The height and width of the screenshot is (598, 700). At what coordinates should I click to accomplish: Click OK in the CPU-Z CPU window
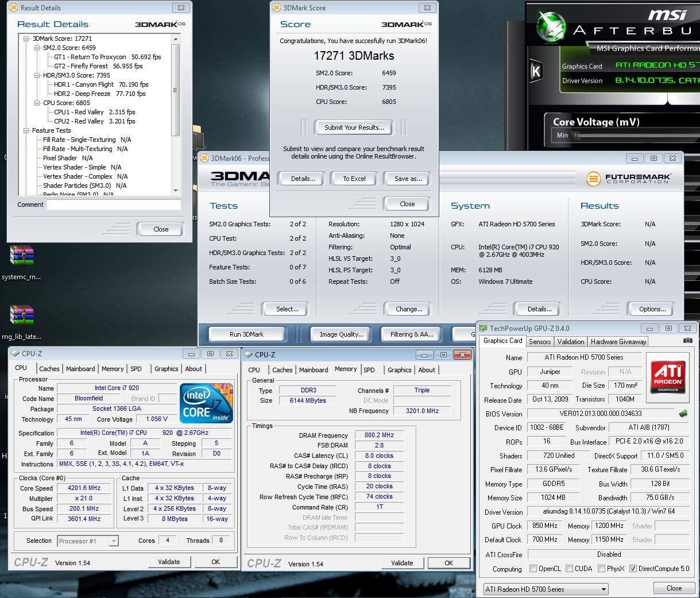coord(215,562)
